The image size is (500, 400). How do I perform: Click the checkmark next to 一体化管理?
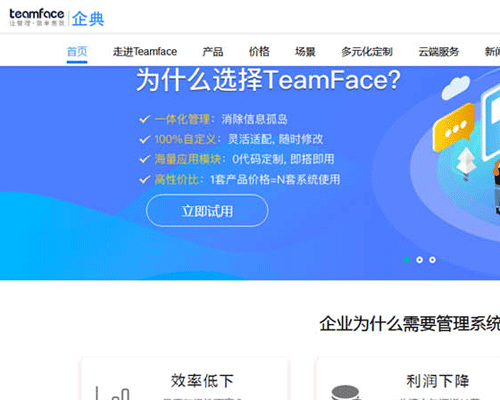pyautogui.click(x=145, y=119)
